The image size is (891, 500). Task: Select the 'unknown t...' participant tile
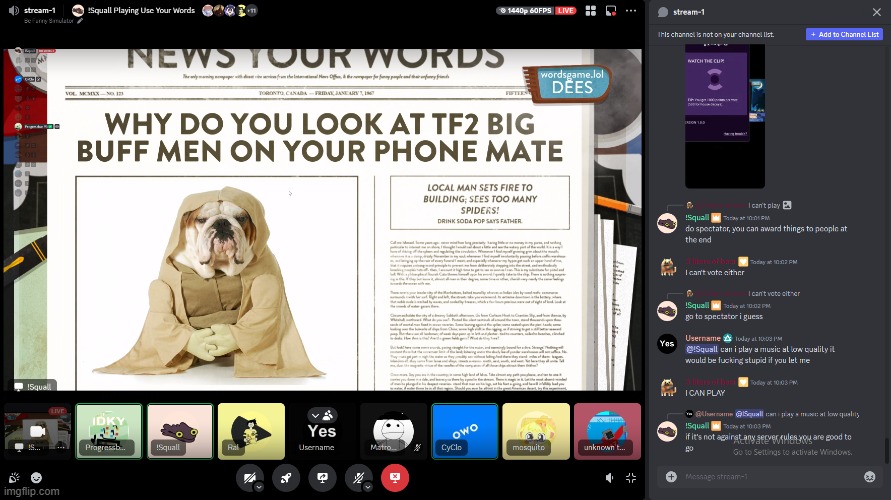[607, 431]
